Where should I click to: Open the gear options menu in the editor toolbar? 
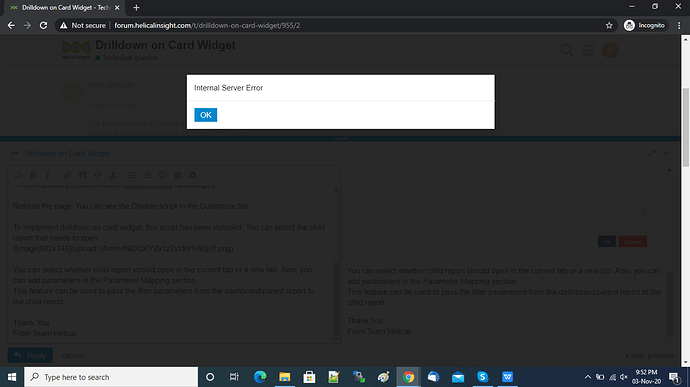pyautogui.click(x=193, y=175)
